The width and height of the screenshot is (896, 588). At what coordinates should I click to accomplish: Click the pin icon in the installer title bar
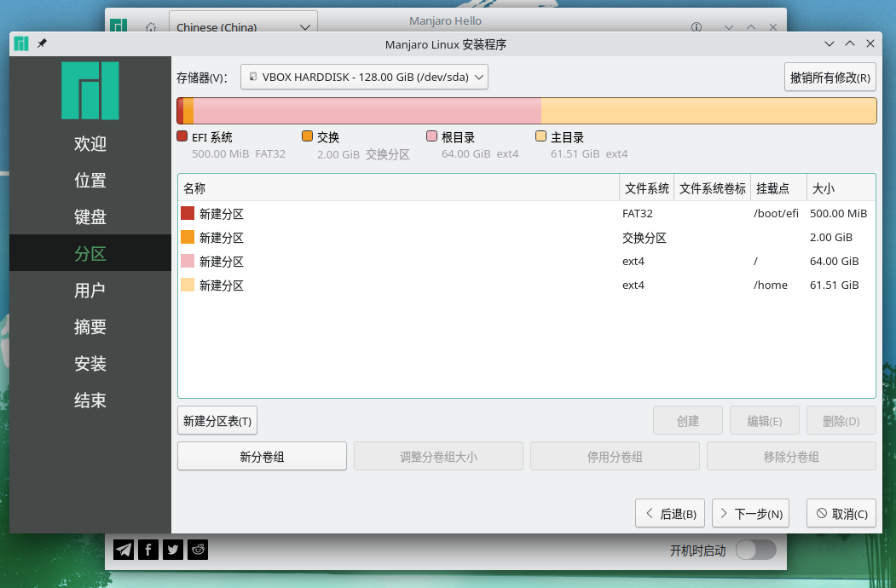(x=42, y=43)
